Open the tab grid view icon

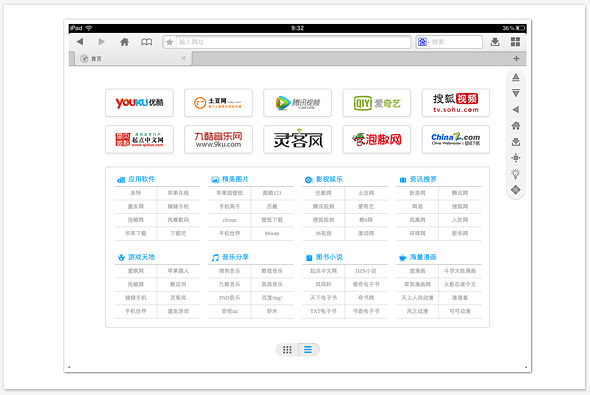515,42
